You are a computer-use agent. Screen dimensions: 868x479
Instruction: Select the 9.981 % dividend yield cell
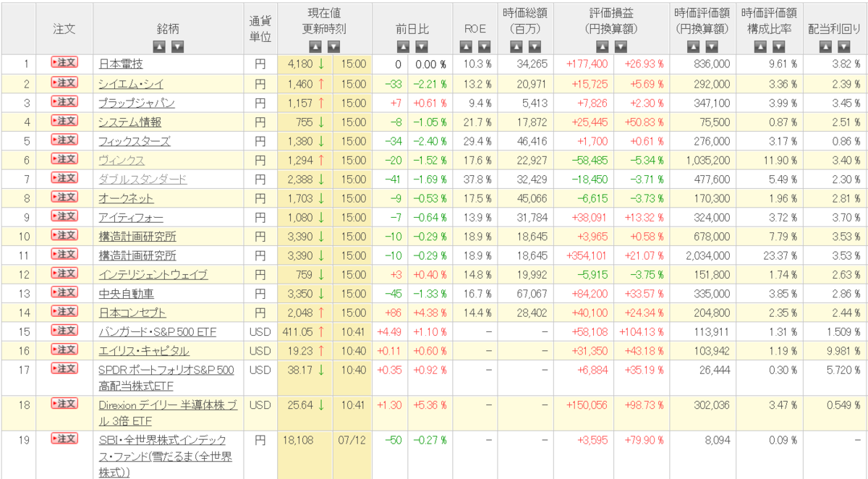pyautogui.click(x=835, y=351)
